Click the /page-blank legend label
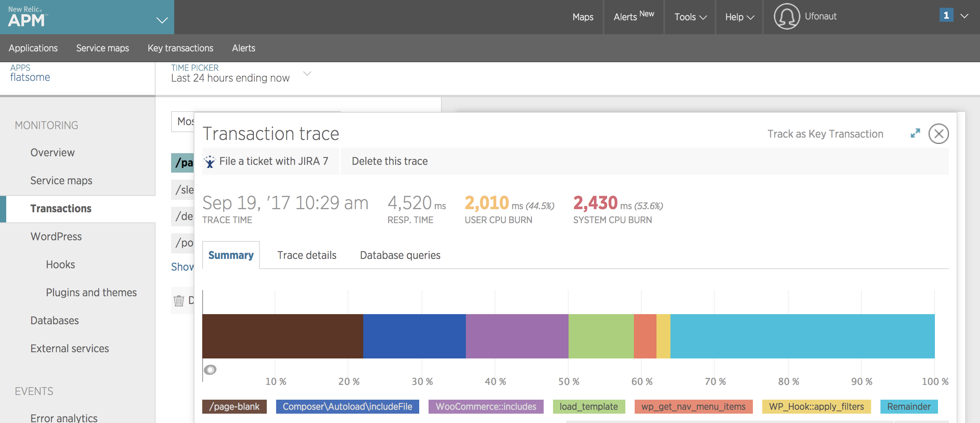Viewport: 980px width, 423px height. [234, 407]
